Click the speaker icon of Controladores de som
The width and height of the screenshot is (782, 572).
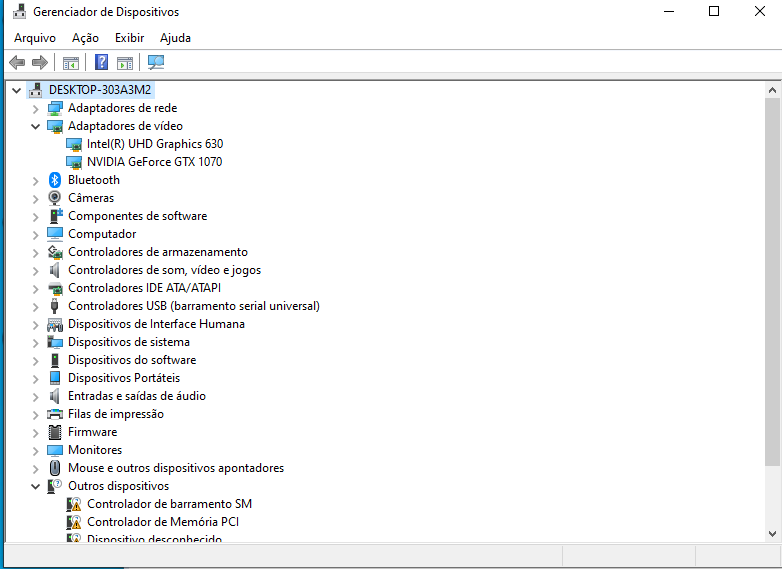pyautogui.click(x=54, y=270)
